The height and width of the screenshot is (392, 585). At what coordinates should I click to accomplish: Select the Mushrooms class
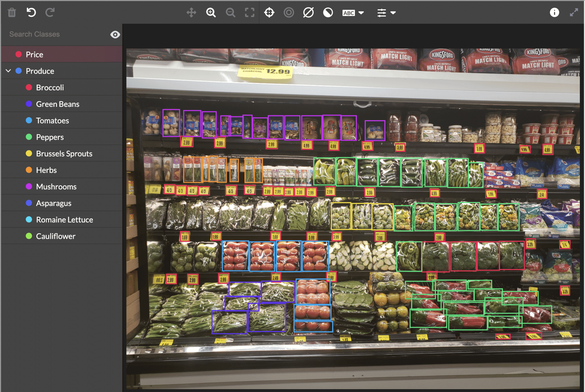pos(56,187)
